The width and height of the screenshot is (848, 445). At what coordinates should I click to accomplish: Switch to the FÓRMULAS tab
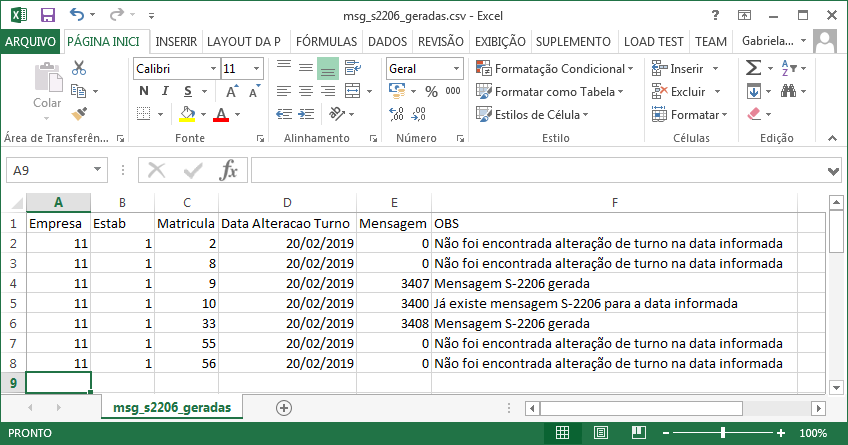coord(327,42)
